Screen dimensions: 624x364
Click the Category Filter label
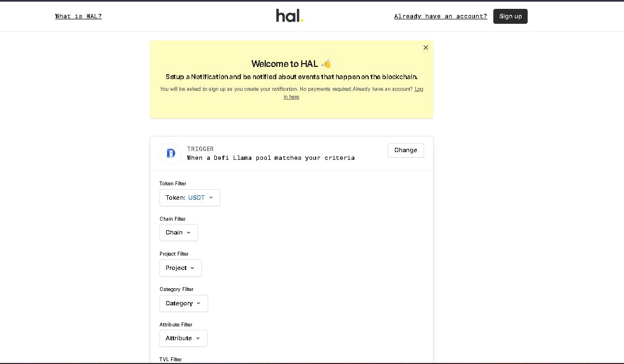pos(176,289)
